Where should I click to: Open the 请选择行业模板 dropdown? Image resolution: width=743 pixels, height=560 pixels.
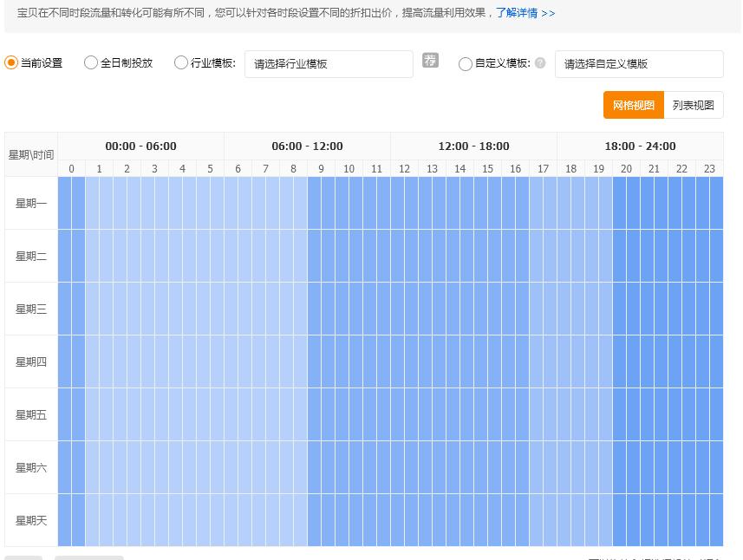click(x=328, y=63)
